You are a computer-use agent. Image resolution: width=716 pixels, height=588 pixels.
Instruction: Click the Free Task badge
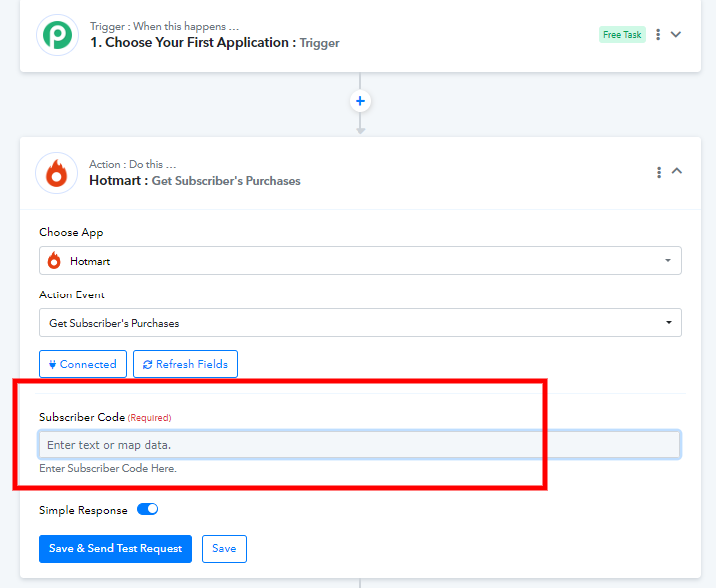(x=622, y=34)
